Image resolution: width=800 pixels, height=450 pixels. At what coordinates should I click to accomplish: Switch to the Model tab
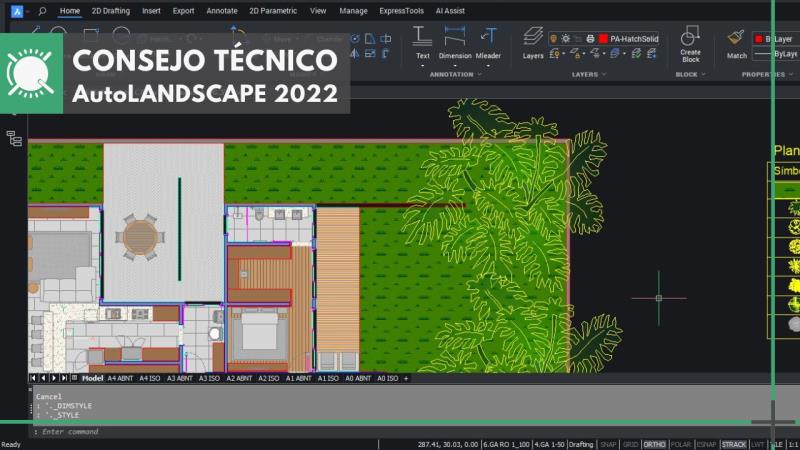tap(92, 378)
